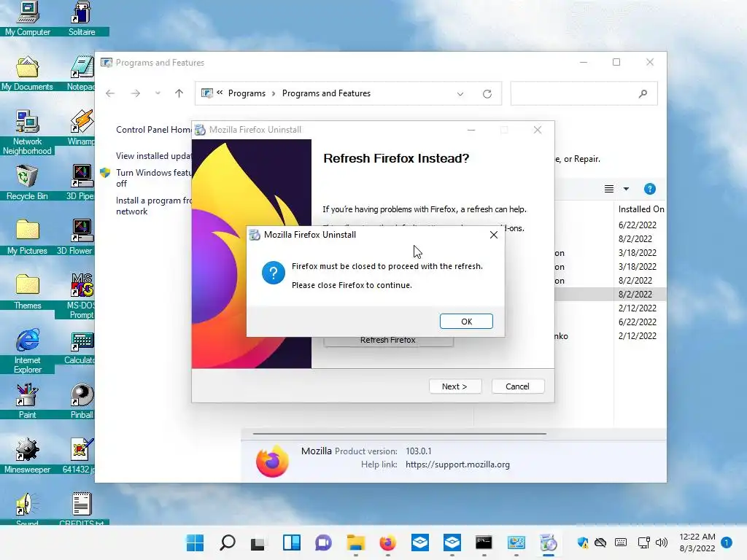This screenshot has height=560, width=747.
Task: Open the notification badge in the tray
Action: [726, 542]
